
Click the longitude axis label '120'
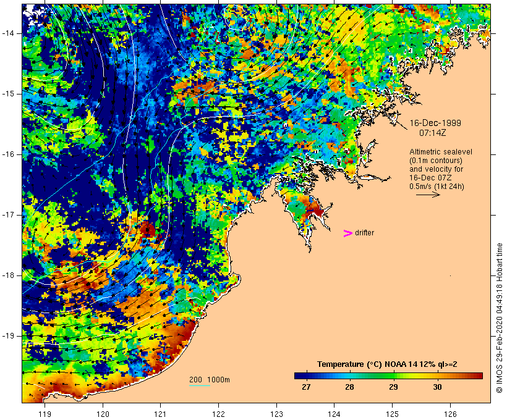coord(103,414)
